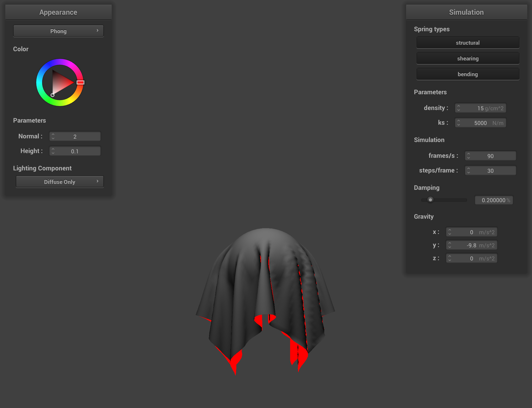Click the Simulation panel header
532x408 pixels.
(x=466, y=12)
